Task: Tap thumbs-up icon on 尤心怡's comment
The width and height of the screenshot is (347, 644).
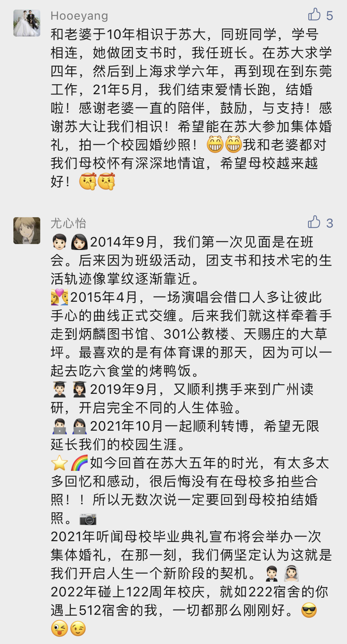Action: (x=314, y=222)
